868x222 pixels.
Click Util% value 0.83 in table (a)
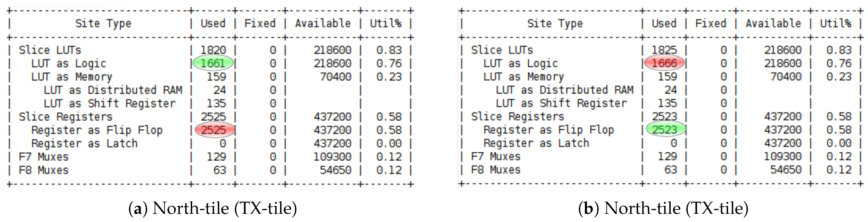[x=389, y=50]
